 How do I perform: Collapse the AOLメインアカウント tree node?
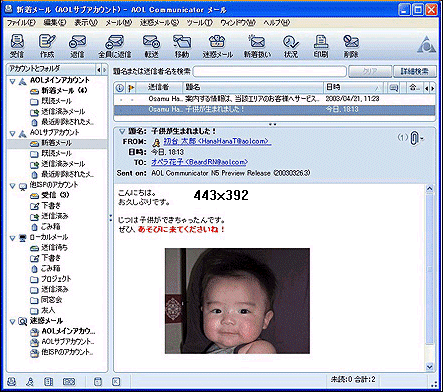(x=13, y=81)
